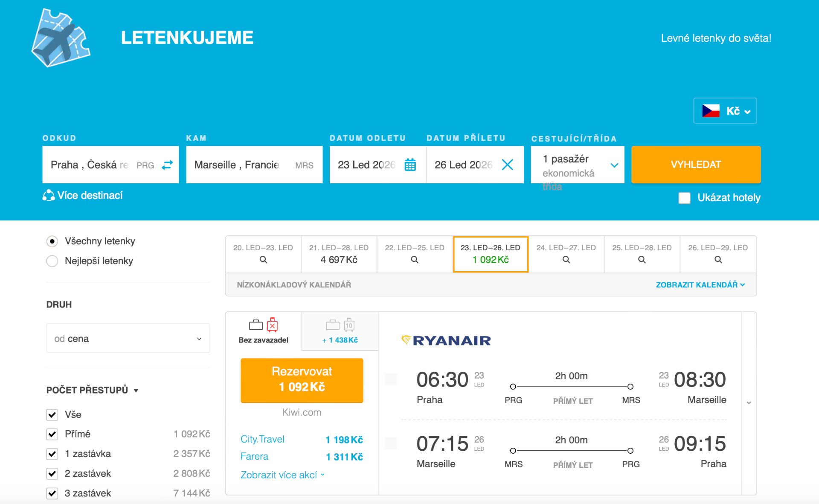Search prices for 24. LED–27. LED magnifier
The width and height of the screenshot is (819, 504).
tap(566, 260)
